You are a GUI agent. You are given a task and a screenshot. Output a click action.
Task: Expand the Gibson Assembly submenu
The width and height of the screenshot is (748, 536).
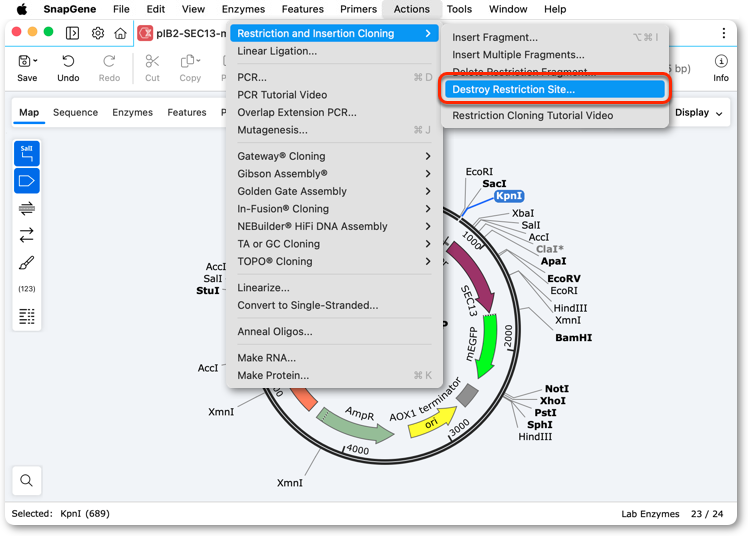point(334,174)
